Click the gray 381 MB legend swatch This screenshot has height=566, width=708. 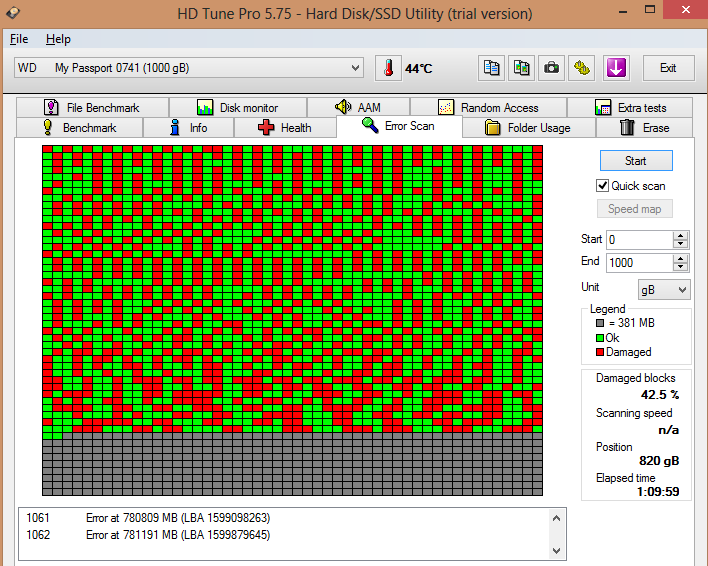pos(600,323)
